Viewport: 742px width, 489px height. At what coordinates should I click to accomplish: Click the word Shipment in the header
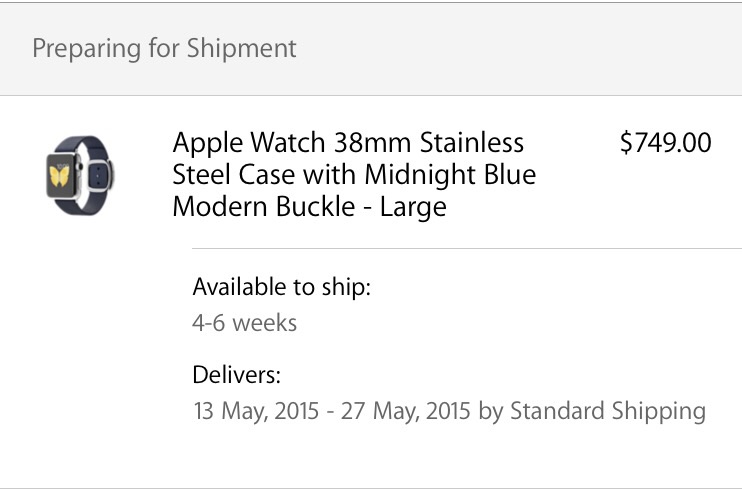coord(241,49)
